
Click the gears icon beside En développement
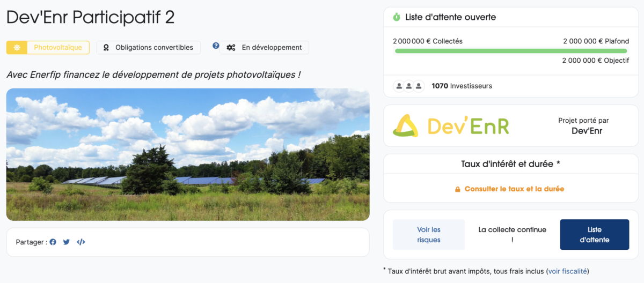click(231, 48)
